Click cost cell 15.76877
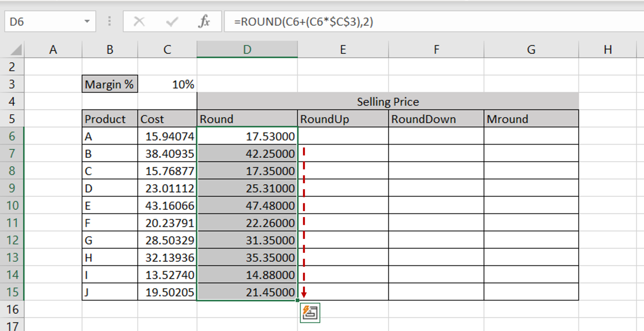Screen dimensions: 644x331 click(x=167, y=171)
